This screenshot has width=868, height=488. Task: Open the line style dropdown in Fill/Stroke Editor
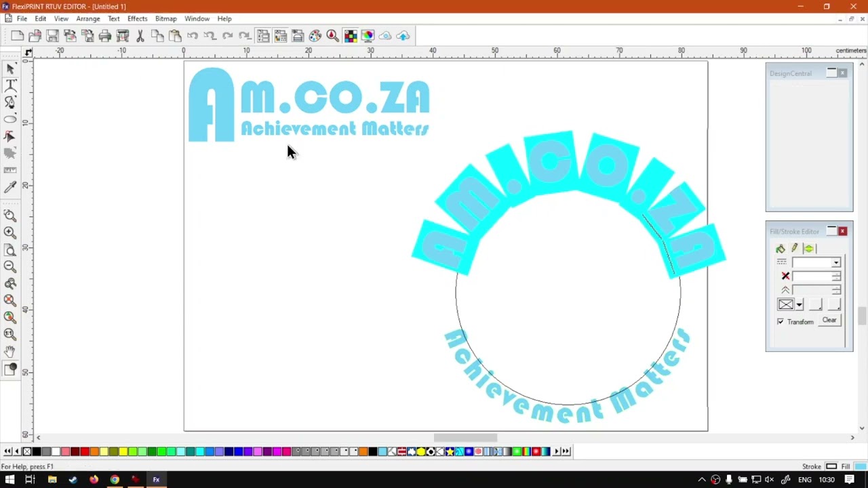pyautogui.click(x=836, y=262)
